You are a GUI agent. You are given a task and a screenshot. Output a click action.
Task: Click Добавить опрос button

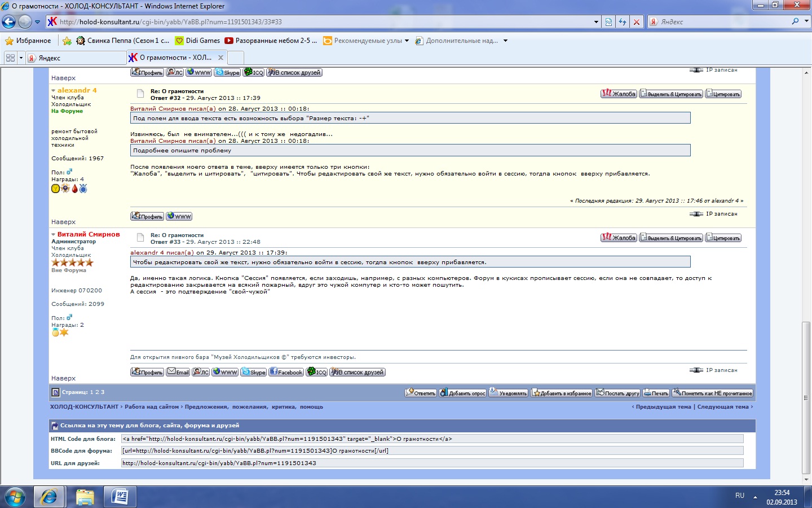coord(463,393)
